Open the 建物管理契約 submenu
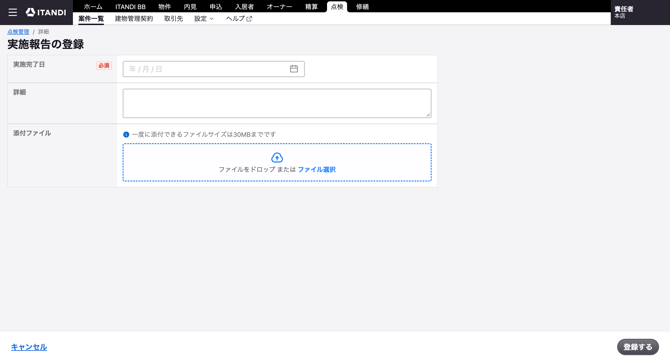 (x=134, y=19)
